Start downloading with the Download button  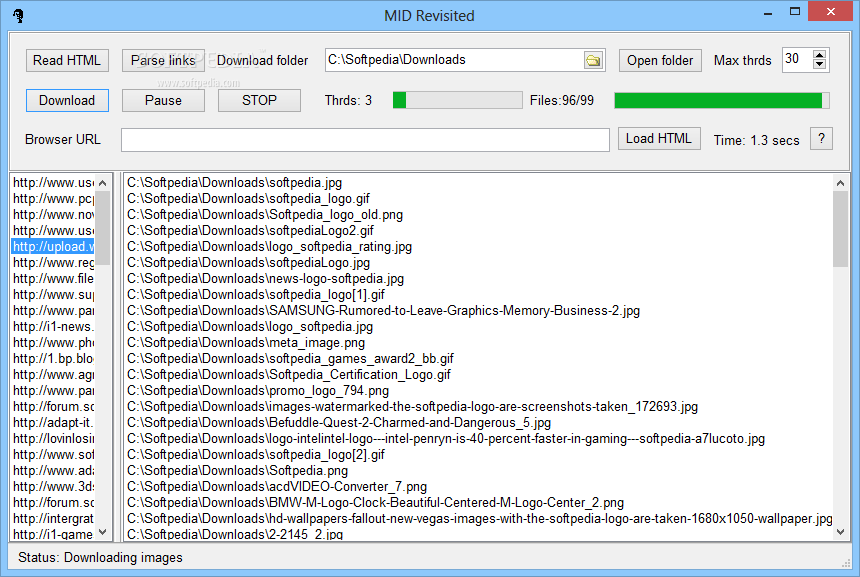point(67,100)
